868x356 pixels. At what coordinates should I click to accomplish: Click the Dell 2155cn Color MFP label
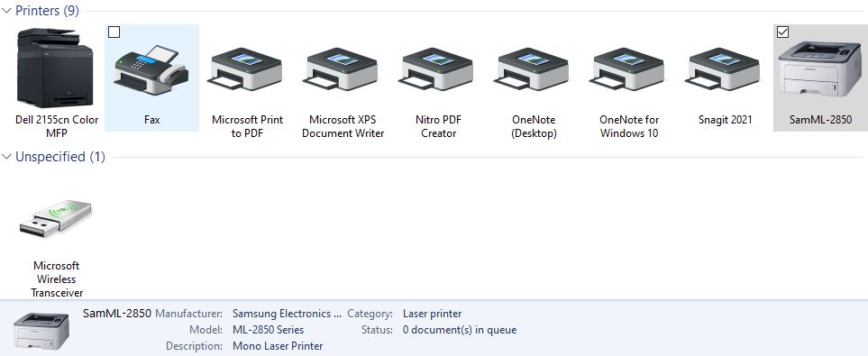[x=57, y=126]
